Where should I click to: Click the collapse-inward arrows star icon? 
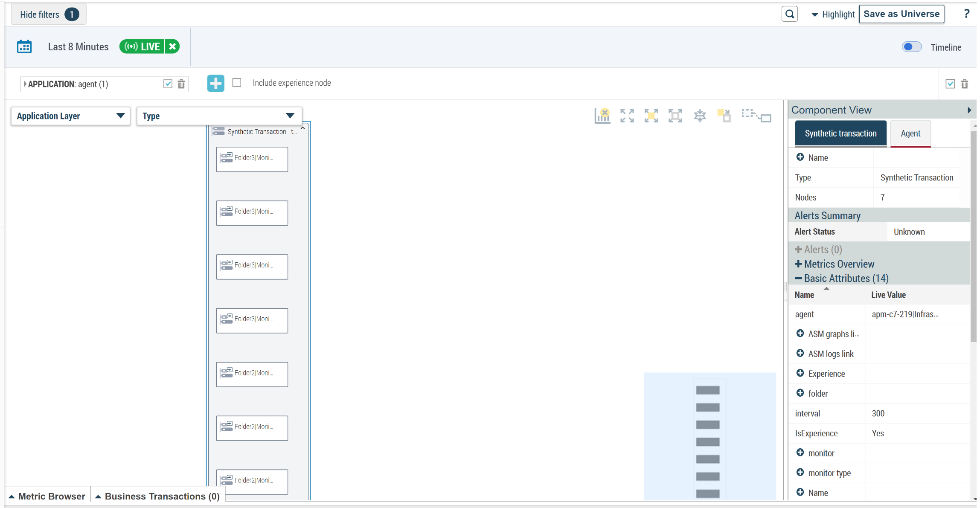(x=700, y=116)
